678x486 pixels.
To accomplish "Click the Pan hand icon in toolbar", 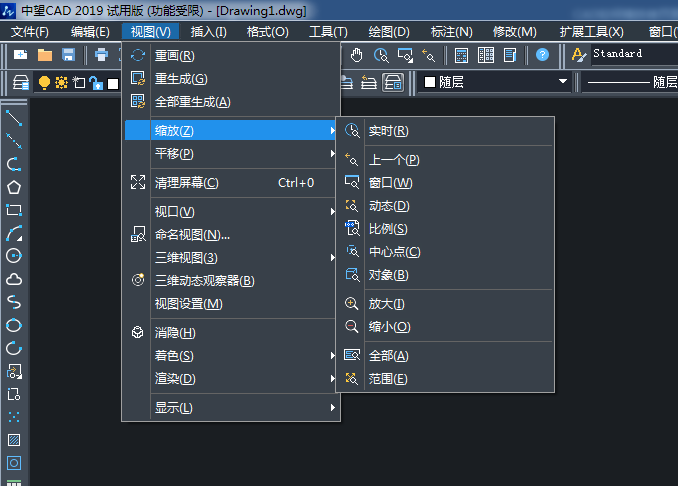I will pyautogui.click(x=357, y=54).
